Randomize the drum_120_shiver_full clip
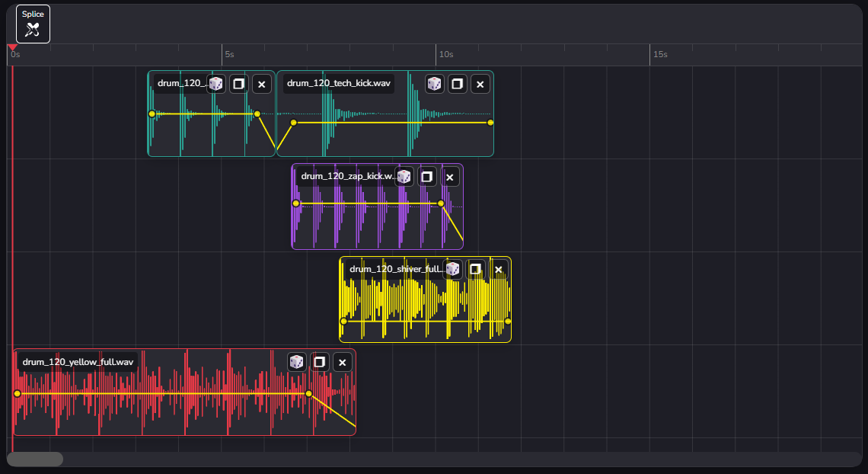Screen dimensions: 868x474 tap(453, 269)
